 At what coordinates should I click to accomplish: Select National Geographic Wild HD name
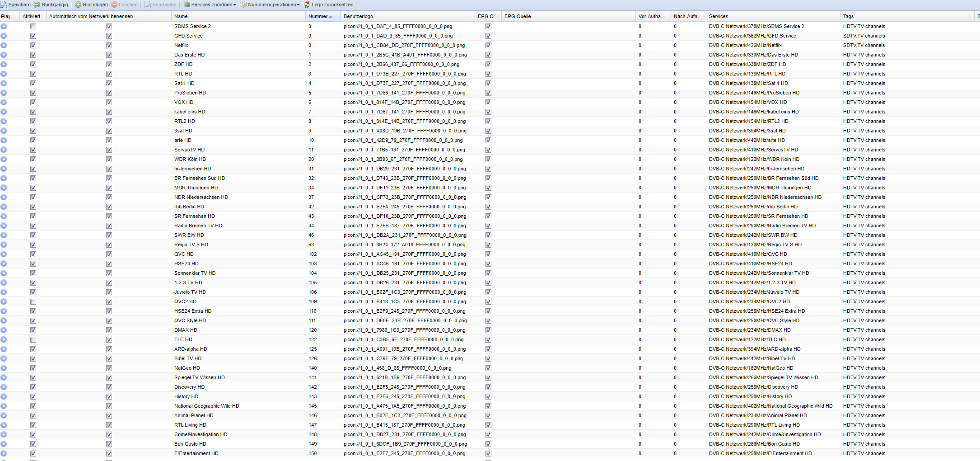click(206, 406)
